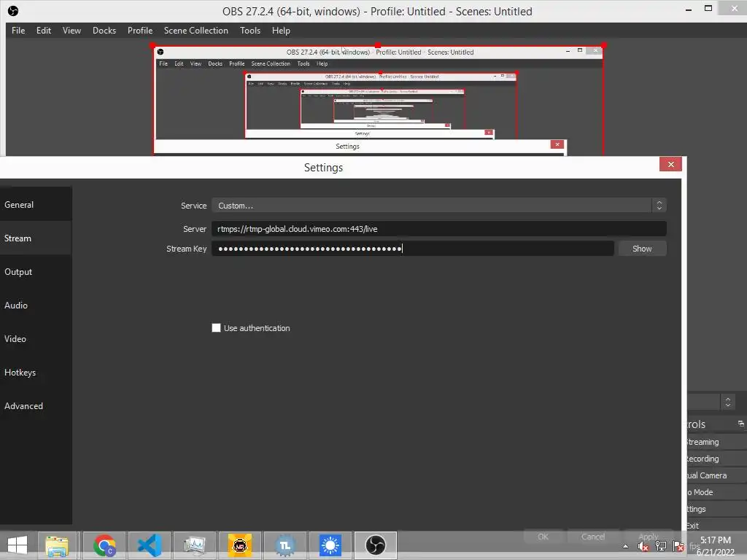
Task: Open the yellow face app in taskbar
Action: (239, 545)
